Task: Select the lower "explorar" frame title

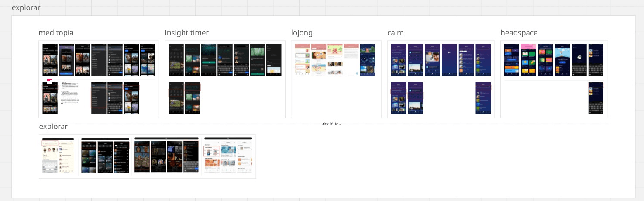Action: [x=53, y=127]
